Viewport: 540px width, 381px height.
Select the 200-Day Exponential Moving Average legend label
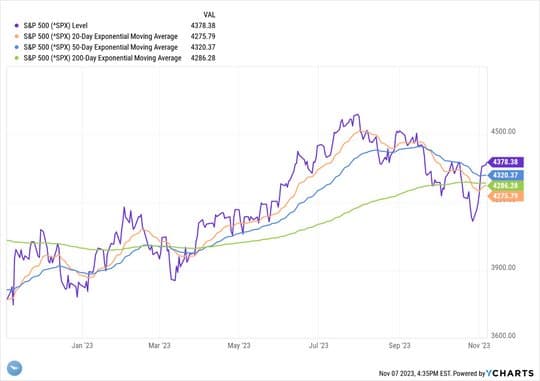click(102, 58)
